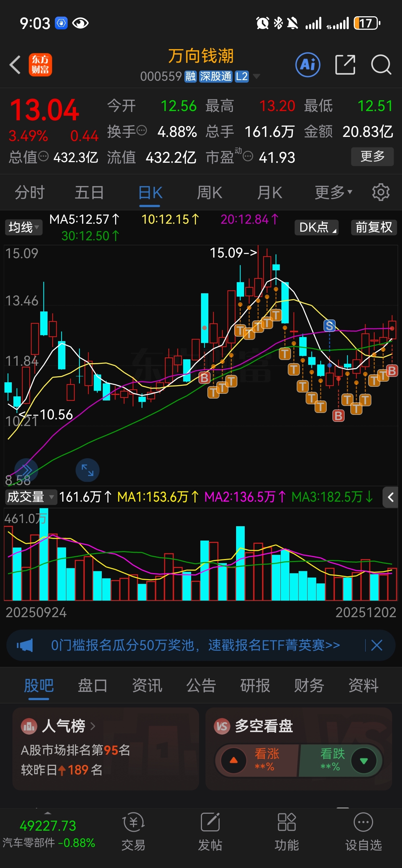Tap the blue S sell marker
The width and height of the screenshot is (402, 868).
(329, 325)
